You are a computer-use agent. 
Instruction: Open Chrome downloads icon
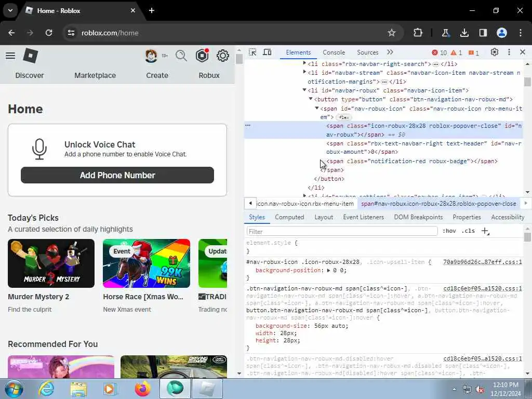(464, 33)
